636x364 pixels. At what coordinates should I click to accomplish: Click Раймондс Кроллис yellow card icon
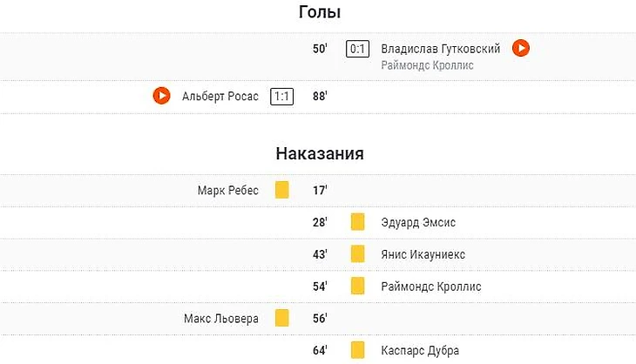point(357,286)
